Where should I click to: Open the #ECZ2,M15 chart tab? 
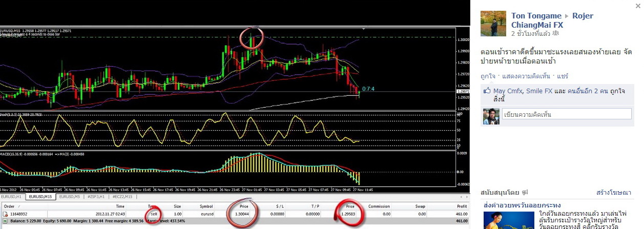(x=122, y=196)
